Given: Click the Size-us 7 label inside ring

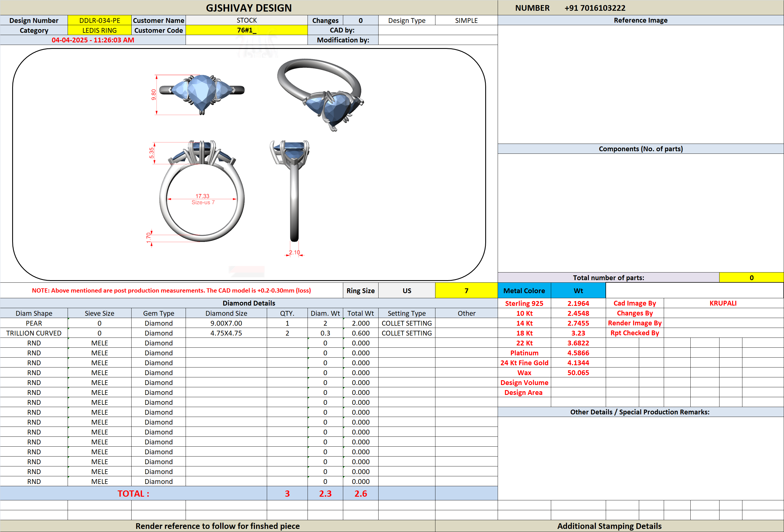Looking at the screenshot, I should click(203, 202).
